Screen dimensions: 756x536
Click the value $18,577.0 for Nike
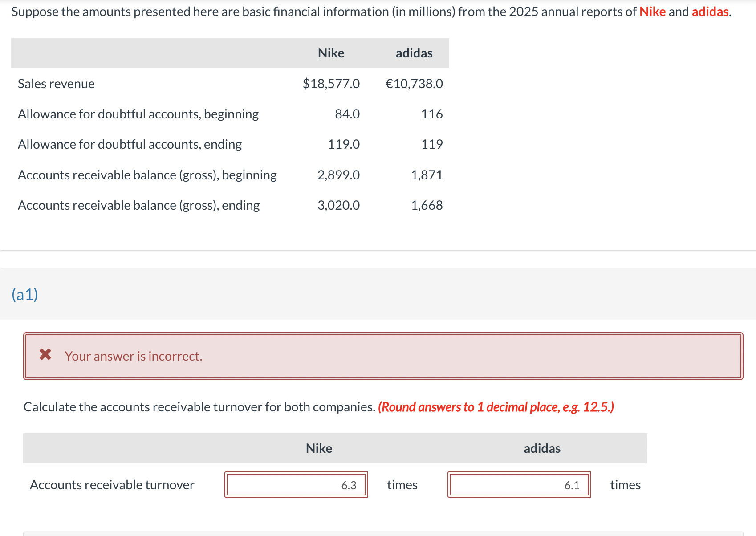[331, 83]
